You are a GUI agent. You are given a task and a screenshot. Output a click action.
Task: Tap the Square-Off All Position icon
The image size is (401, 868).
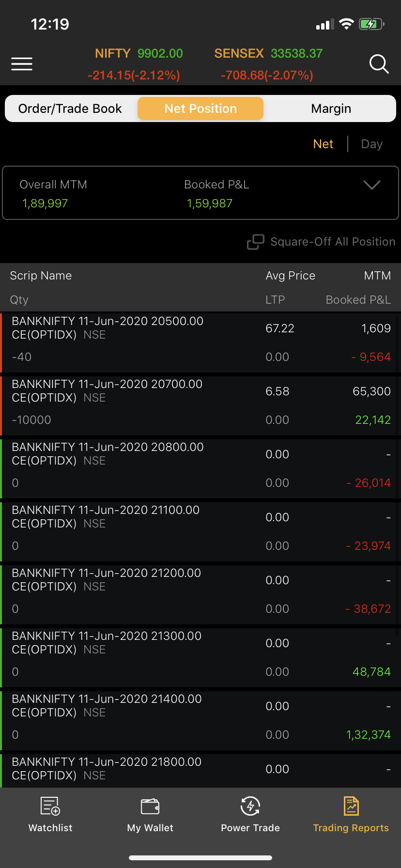point(255,242)
